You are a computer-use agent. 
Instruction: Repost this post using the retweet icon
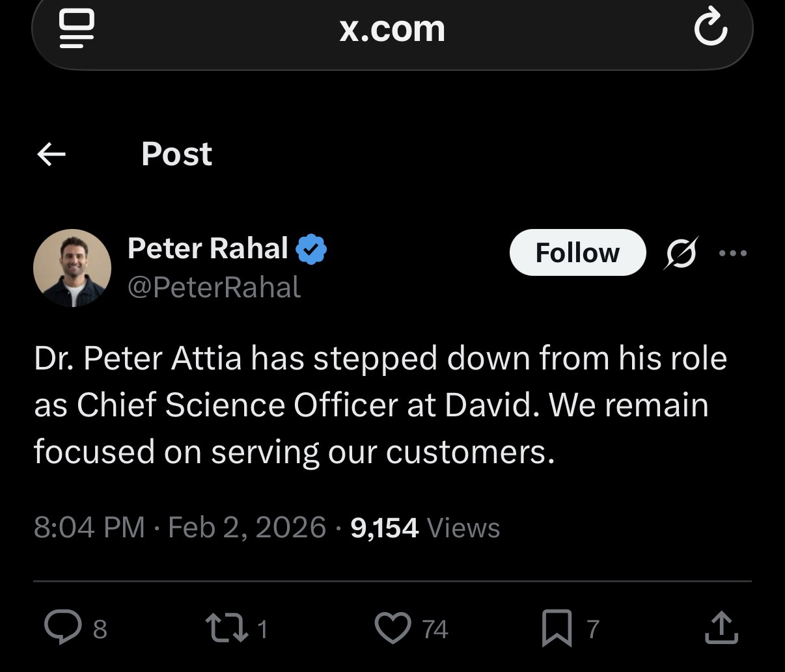pos(223,628)
